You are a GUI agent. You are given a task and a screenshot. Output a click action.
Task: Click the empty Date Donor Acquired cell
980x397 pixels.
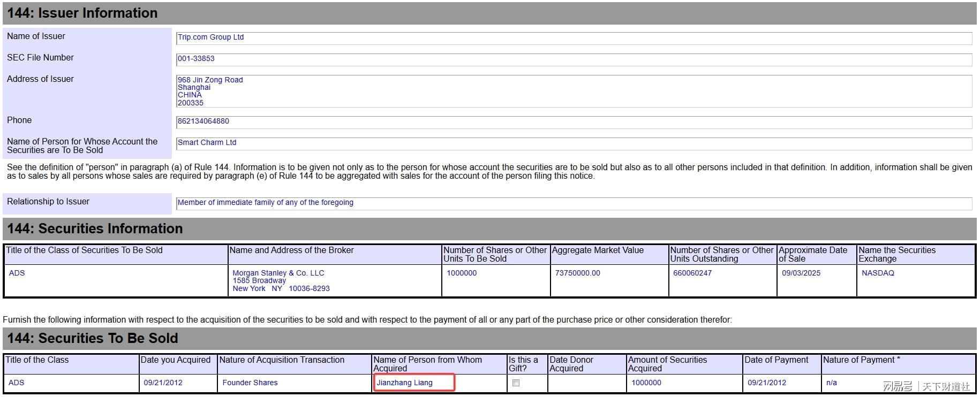pyautogui.click(x=586, y=383)
